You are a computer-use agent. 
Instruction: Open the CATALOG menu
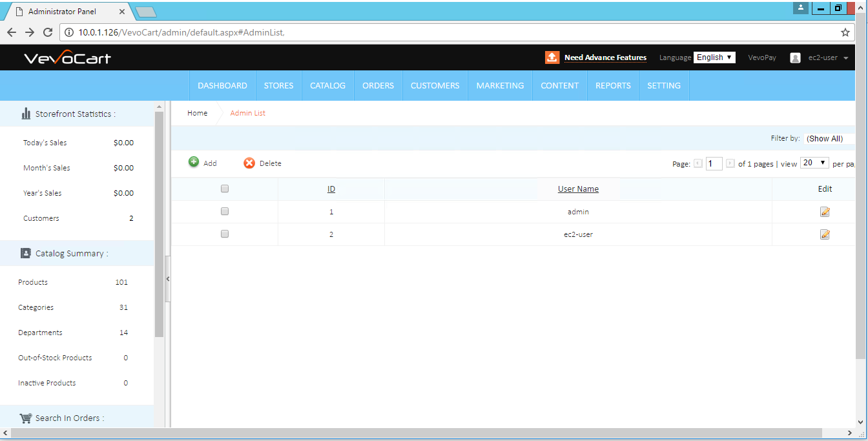[x=327, y=86]
